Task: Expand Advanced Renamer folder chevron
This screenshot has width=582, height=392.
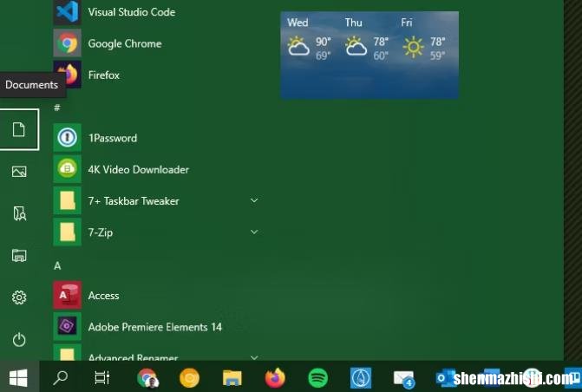Action: 254,357
